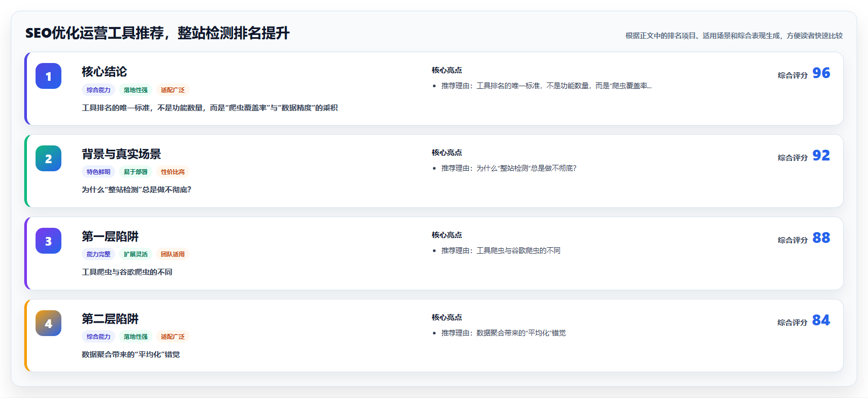This screenshot has height=398, width=868.
Task: Click the score 88 value
Action: (821, 238)
